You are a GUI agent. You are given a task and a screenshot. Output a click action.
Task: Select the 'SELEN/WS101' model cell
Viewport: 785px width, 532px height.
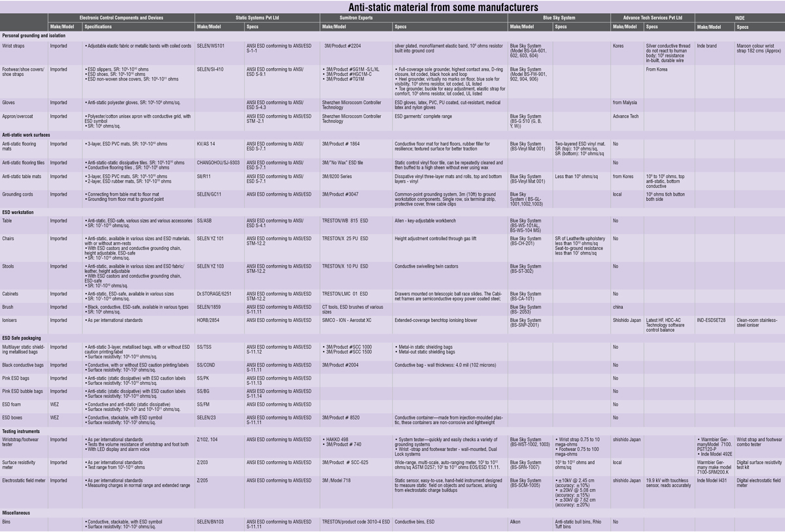pos(211,46)
